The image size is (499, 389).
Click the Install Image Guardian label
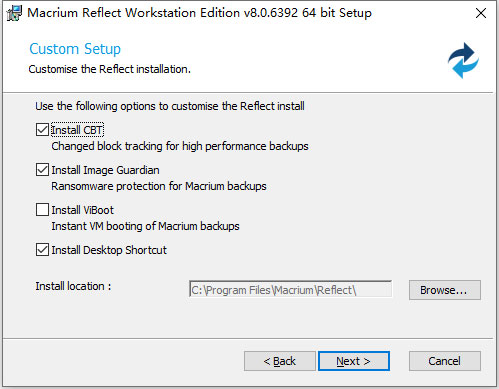tap(105, 170)
